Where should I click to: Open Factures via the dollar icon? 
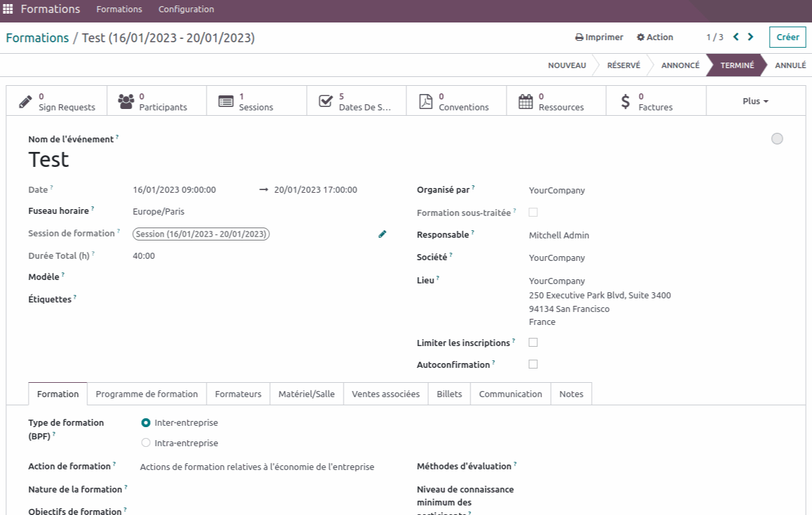(625, 101)
